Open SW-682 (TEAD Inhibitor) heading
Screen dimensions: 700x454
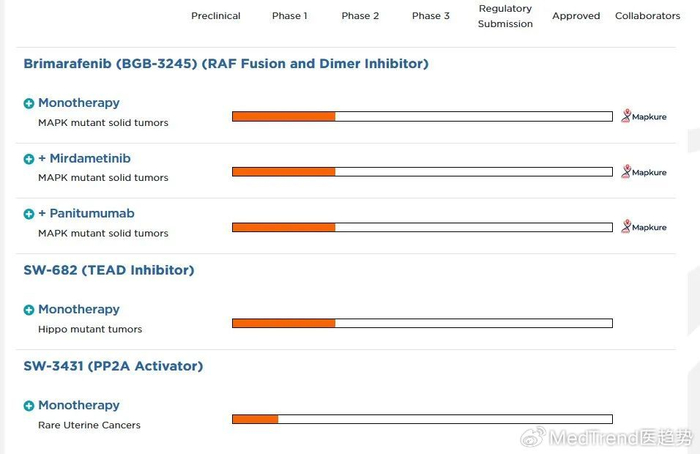point(109,270)
